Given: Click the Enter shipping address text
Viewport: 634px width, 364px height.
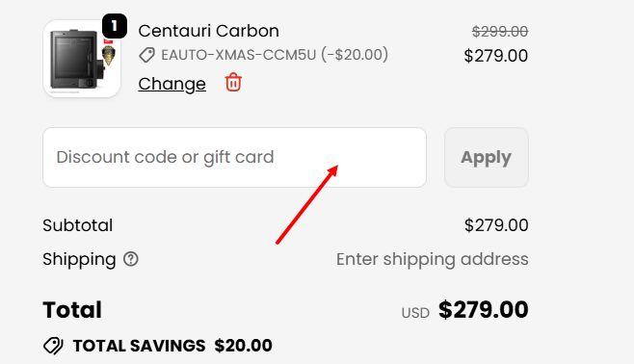Looking at the screenshot, I should 433,259.
